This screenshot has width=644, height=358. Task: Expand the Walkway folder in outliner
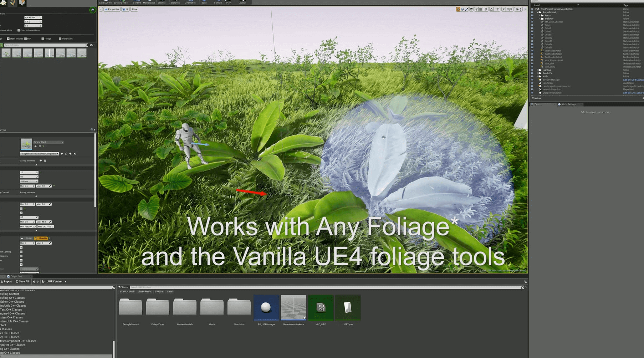(x=540, y=19)
